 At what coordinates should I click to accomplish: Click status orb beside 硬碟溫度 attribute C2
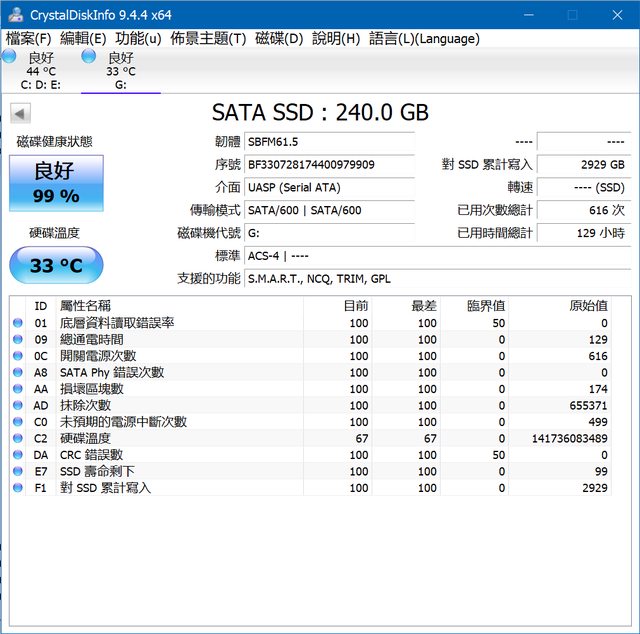(x=17, y=438)
